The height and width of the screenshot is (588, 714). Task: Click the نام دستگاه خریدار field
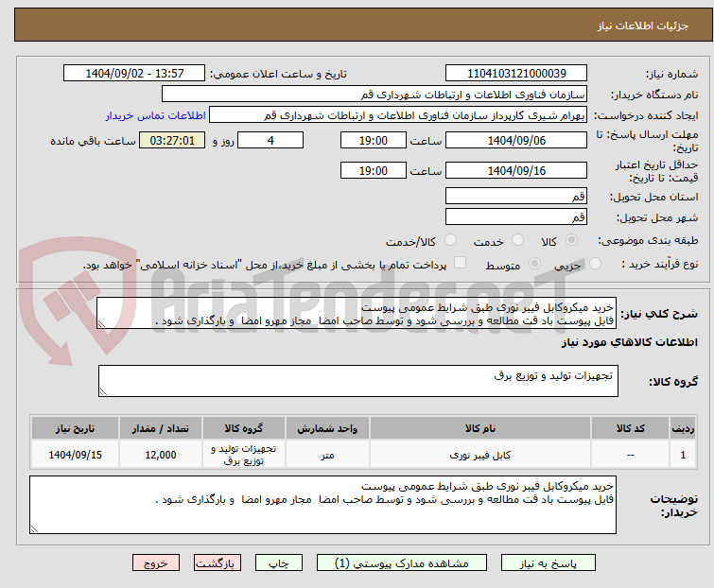click(374, 95)
